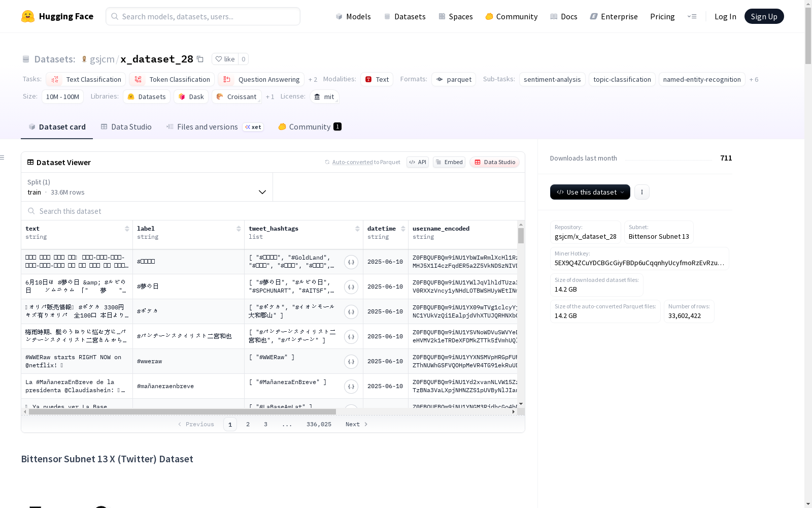Image resolution: width=812 pixels, height=508 pixels.
Task: Go to Spaces in the top navigation
Action: [x=455, y=16]
